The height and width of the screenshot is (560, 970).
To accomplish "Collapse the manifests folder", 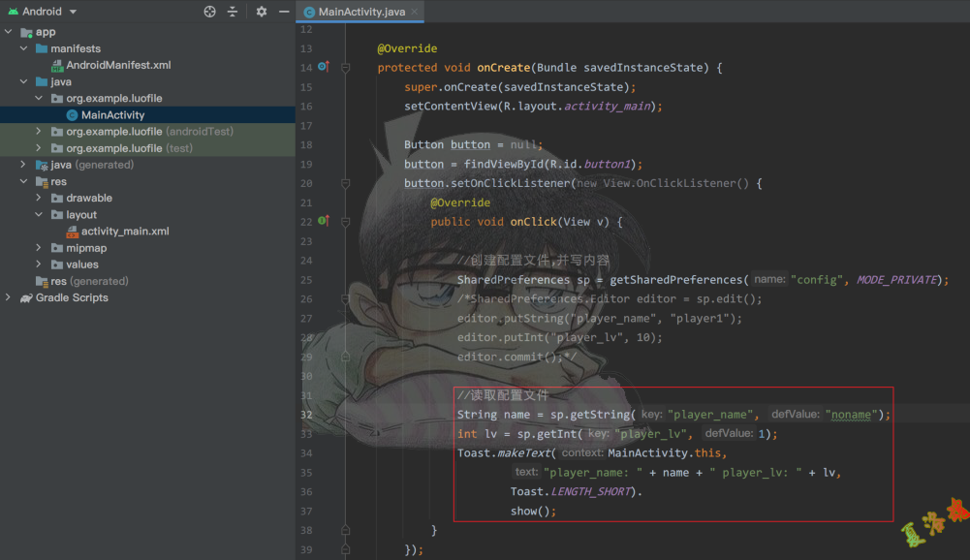I will point(24,48).
